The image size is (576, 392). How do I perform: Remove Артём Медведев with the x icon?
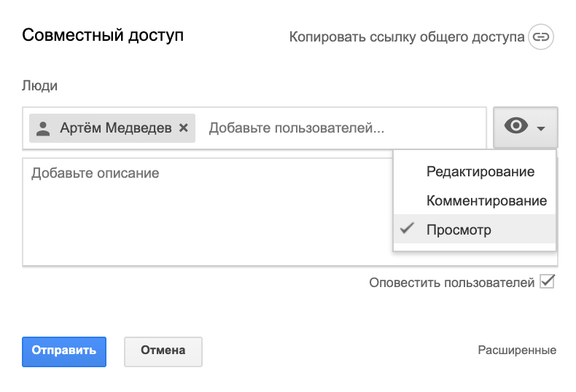[183, 128]
